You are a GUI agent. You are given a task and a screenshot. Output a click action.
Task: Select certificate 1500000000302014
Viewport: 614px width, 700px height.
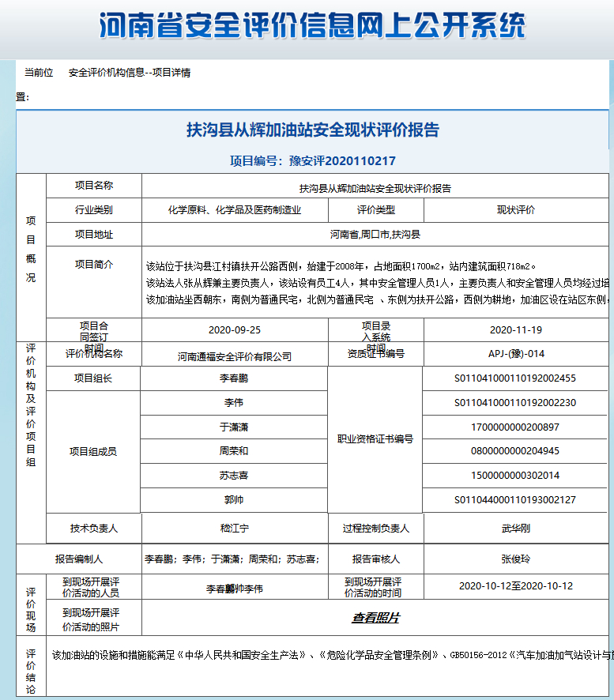[515, 476]
